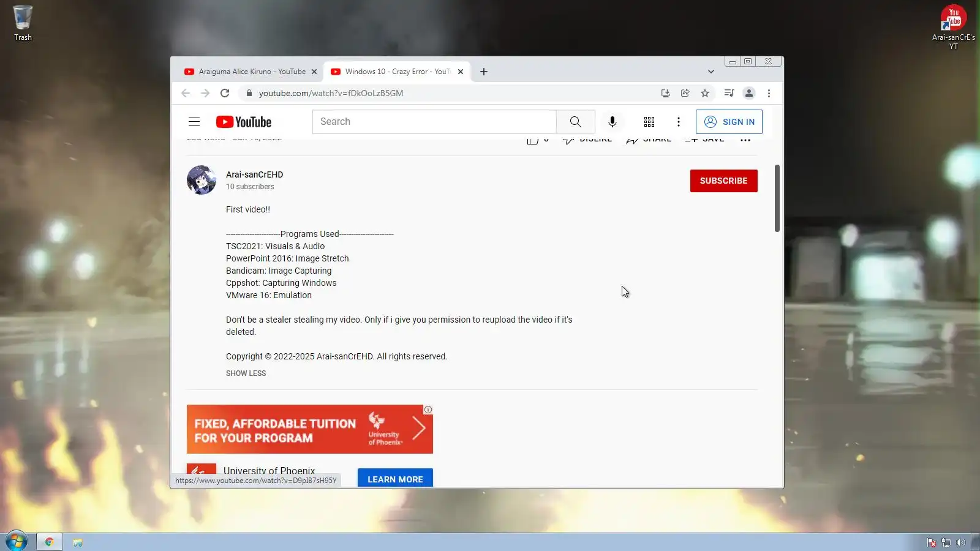The height and width of the screenshot is (551, 980).
Task: Open the YouTube apps grid
Action: [x=649, y=122]
